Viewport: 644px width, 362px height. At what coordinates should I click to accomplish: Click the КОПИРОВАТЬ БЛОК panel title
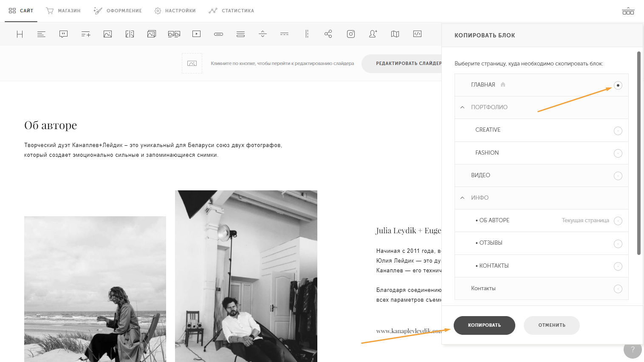(485, 35)
